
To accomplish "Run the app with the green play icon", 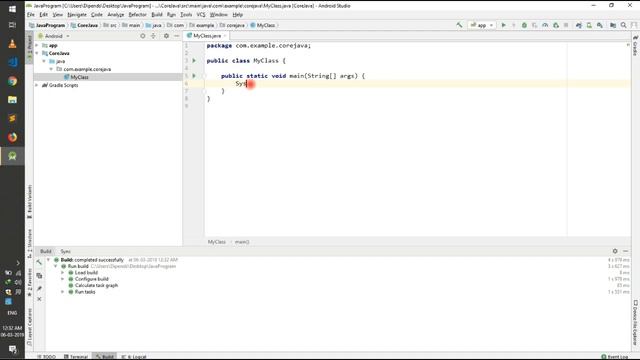I will pos(503,25).
